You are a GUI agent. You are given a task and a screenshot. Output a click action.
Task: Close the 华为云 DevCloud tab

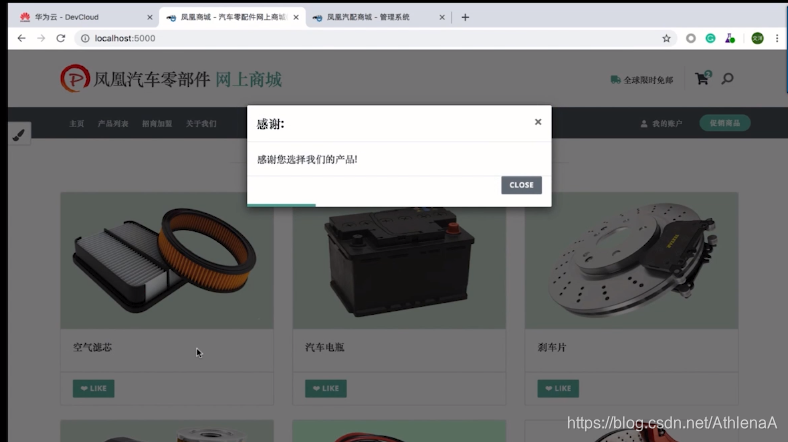[x=150, y=17]
